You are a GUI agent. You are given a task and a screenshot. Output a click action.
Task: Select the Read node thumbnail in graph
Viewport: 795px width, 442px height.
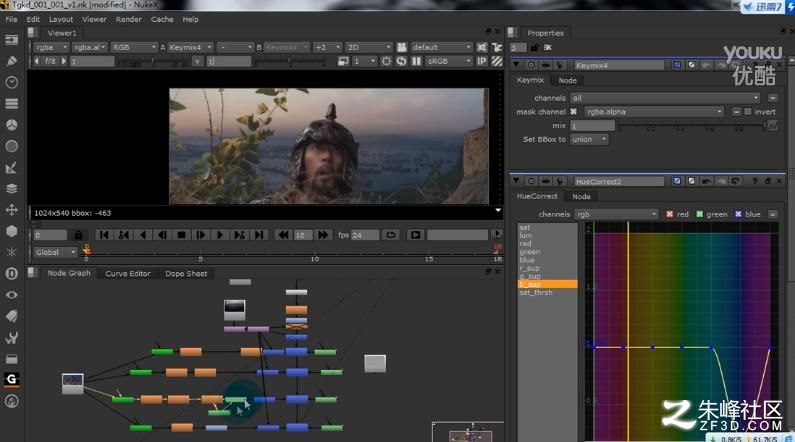(73, 383)
